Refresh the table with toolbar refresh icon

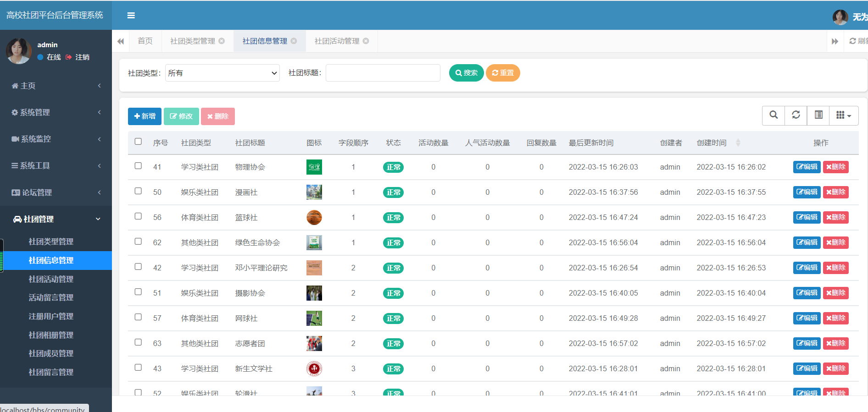click(796, 115)
